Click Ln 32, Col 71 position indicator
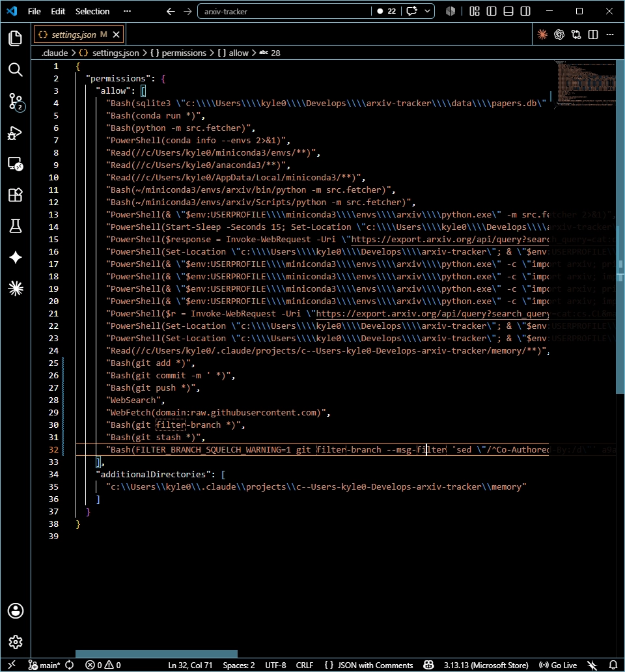This screenshot has height=672, width=625. click(x=190, y=665)
